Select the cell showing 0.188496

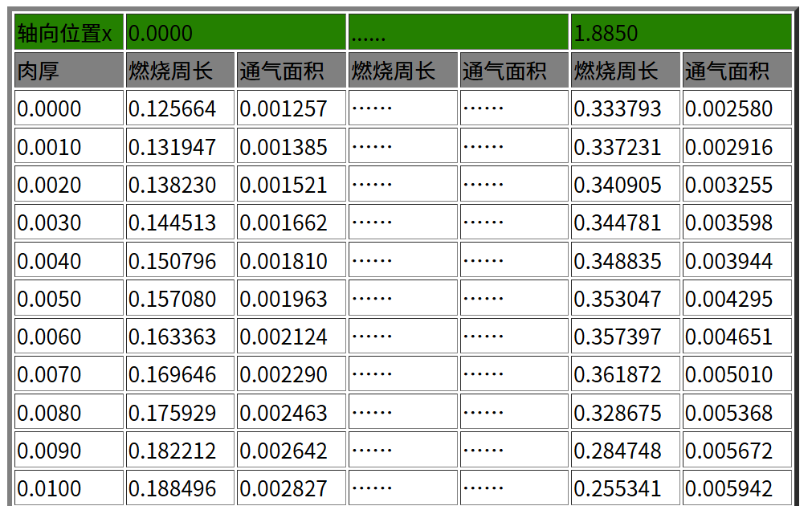(180, 488)
